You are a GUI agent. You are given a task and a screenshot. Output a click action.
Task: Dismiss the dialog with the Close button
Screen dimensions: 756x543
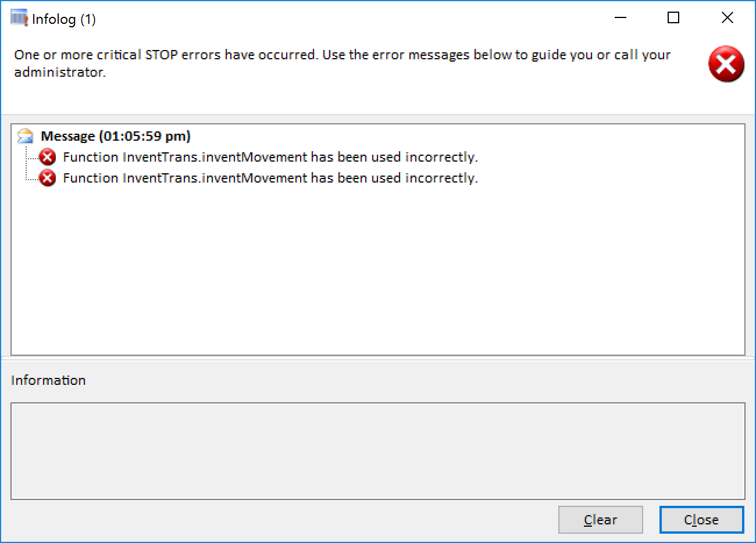(x=701, y=520)
